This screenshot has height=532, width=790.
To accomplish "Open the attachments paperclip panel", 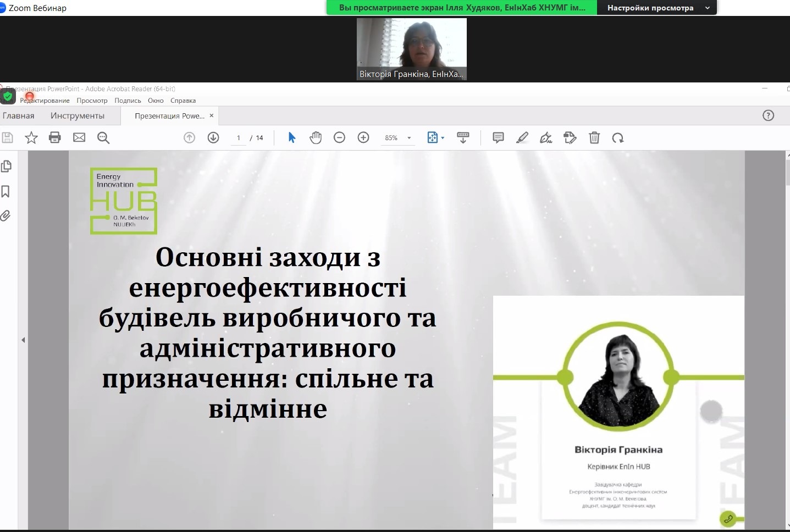I will tap(6, 215).
